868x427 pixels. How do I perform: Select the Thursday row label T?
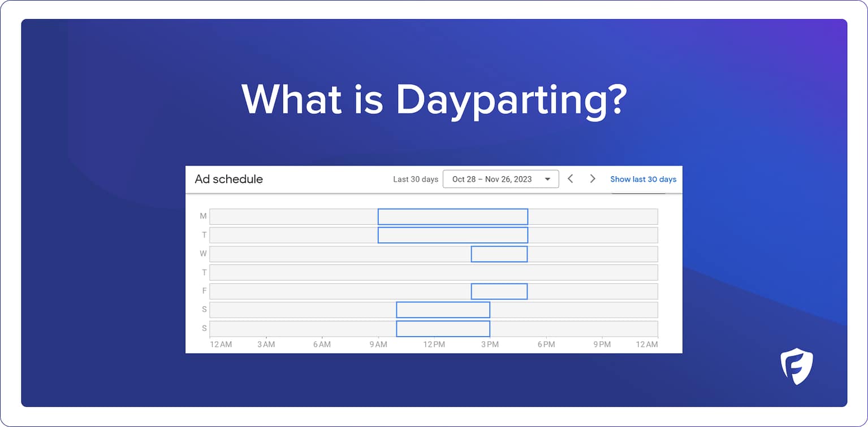tap(203, 272)
